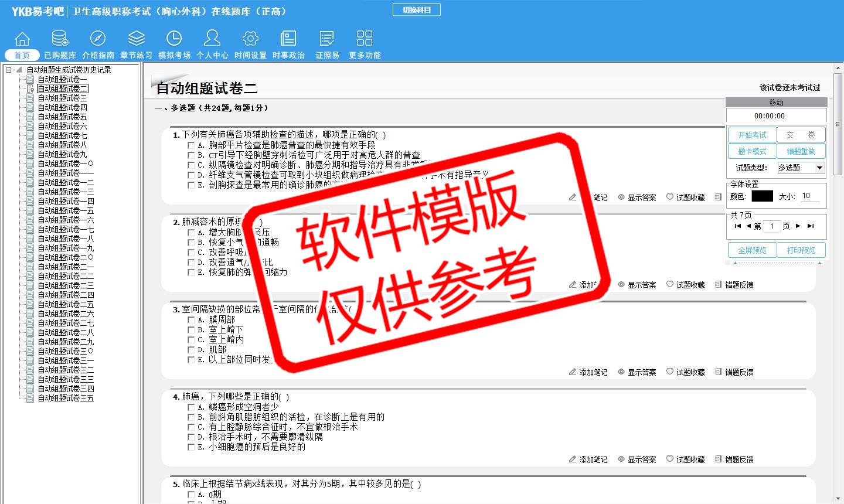The image size is (844, 504).
Task: Open the 试题类型 dropdown
Action: pyautogui.click(x=819, y=168)
